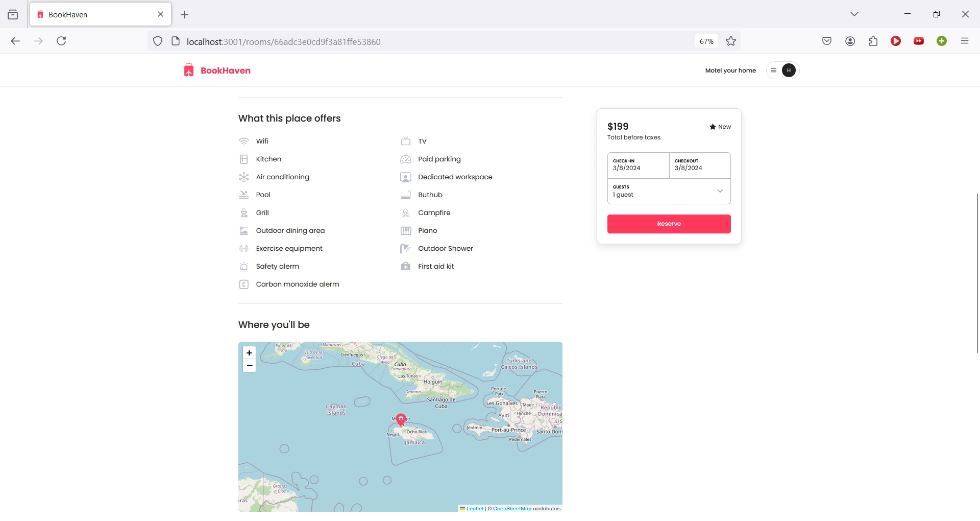
Task: Click the Piano amenity icon
Action: (x=406, y=231)
